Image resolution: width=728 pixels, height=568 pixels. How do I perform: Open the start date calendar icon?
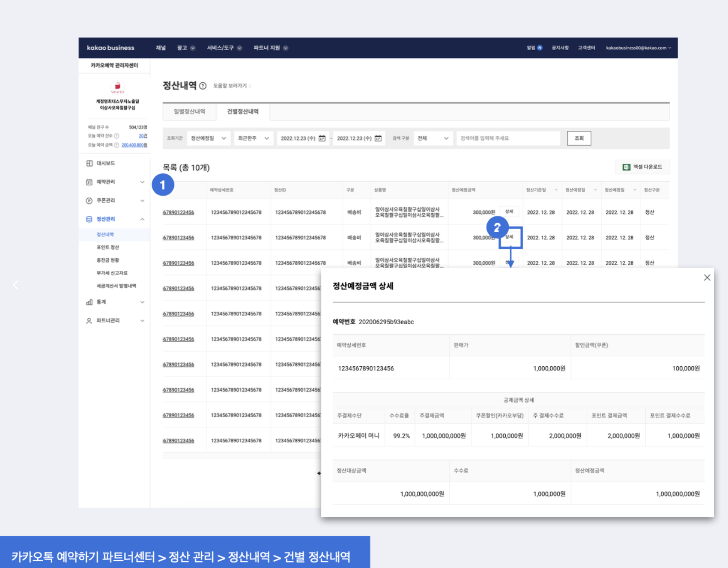coord(322,138)
